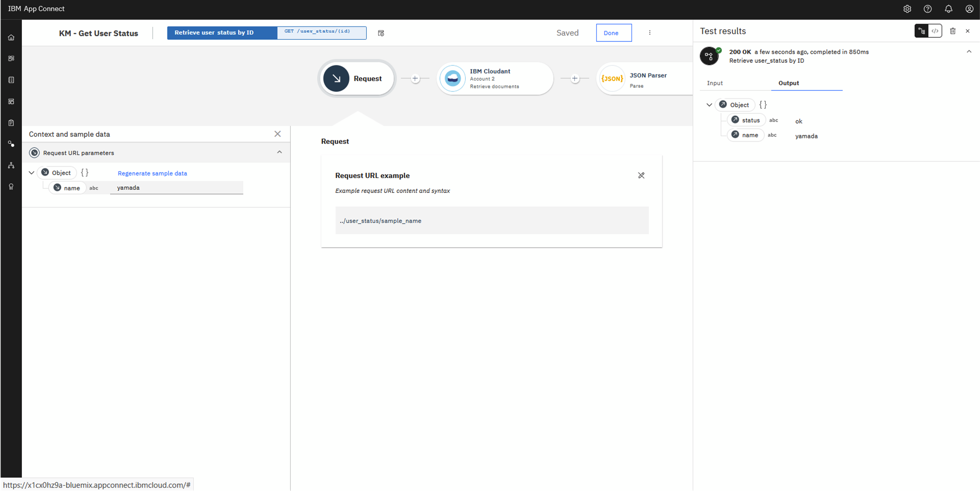Image resolution: width=980 pixels, height=491 pixels.
Task: Open the help question mark icon
Action: click(x=928, y=9)
